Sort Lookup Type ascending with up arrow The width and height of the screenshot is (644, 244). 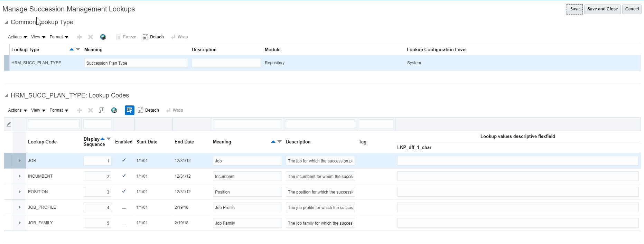72,49
